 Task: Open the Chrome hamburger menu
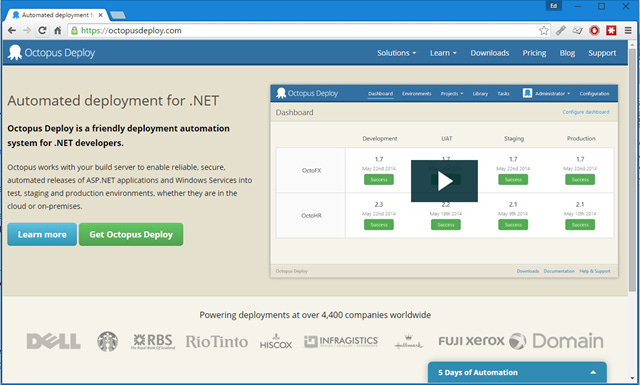[628, 30]
